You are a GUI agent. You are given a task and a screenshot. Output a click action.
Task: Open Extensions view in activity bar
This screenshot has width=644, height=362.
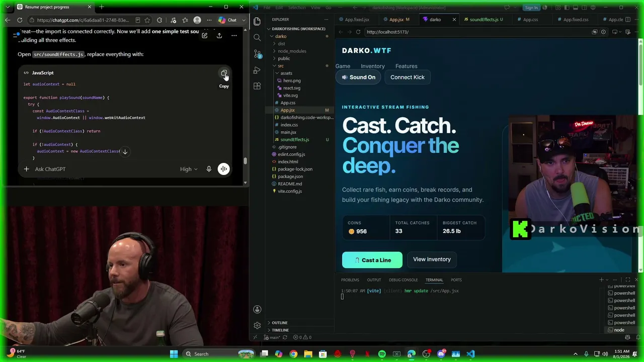[x=257, y=86]
